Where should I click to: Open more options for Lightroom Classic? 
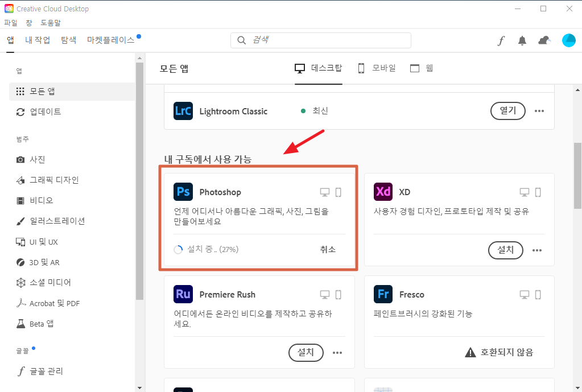click(x=539, y=111)
